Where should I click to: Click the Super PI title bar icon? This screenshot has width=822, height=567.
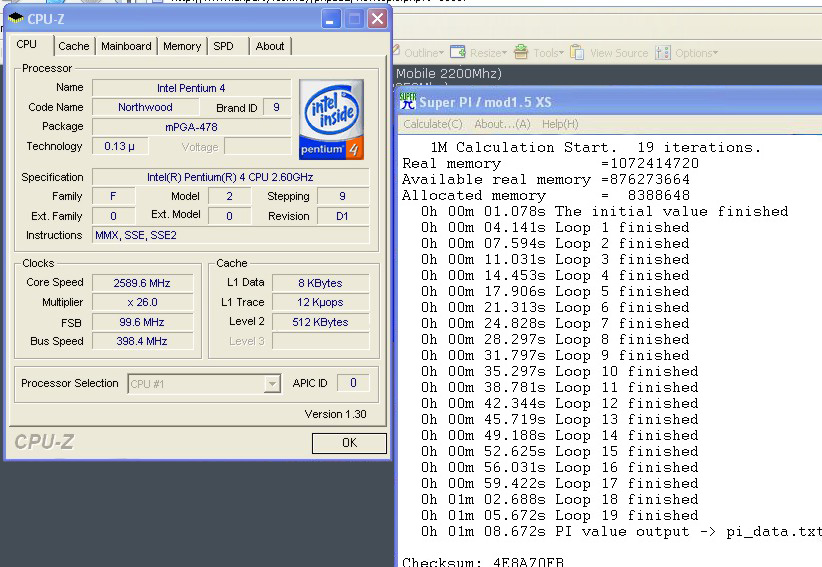[407, 101]
